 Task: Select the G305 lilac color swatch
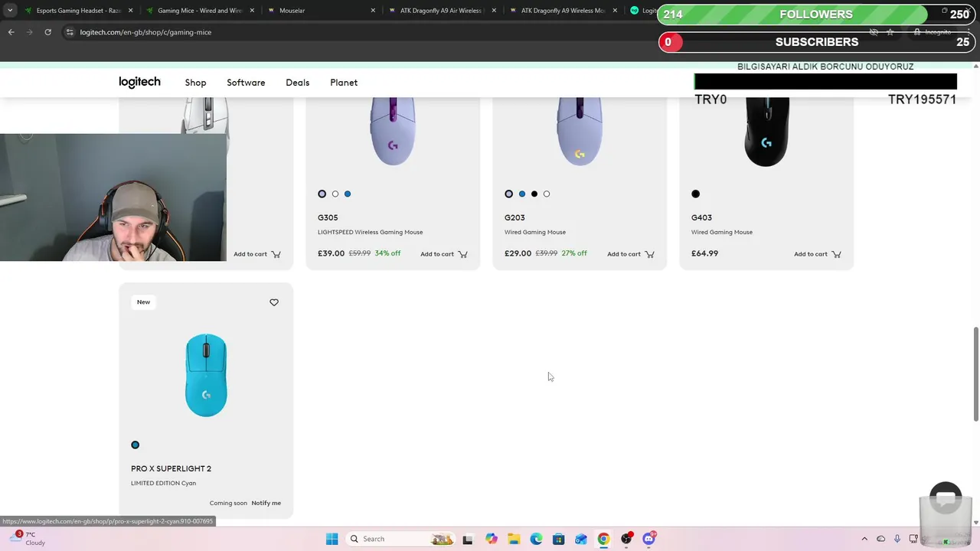point(322,194)
